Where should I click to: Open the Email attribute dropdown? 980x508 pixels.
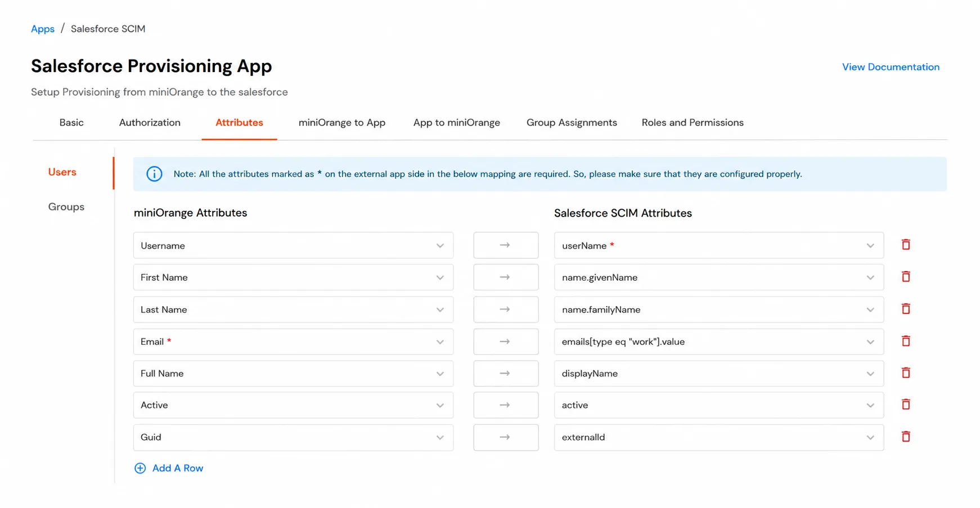293,341
